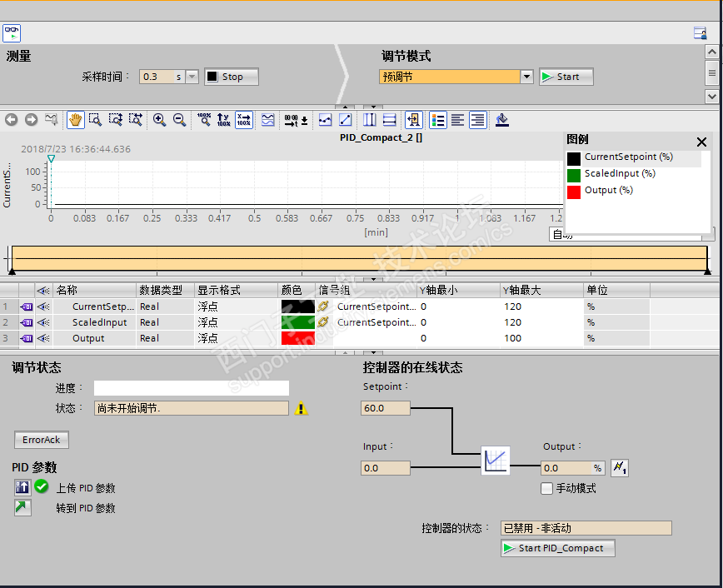Align the legend to the right
The image size is (723, 588).
point(478,120)
